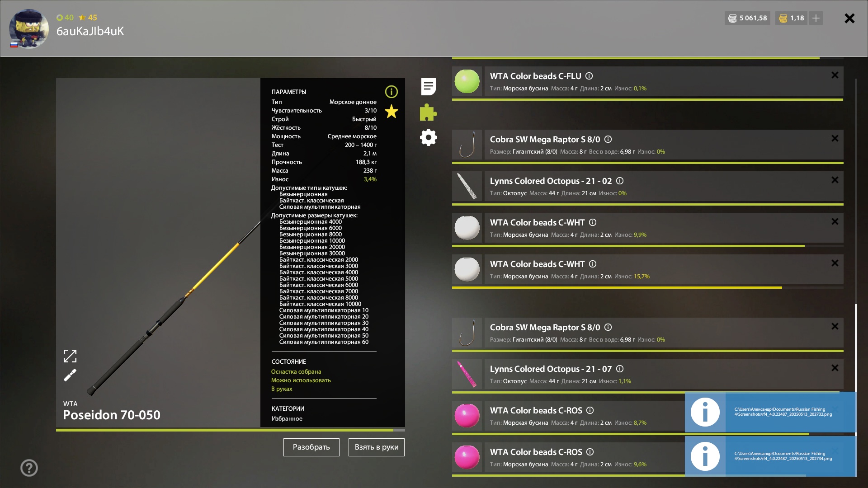Open info for Lynns Colored Octopus 21-02
This screenshot has height=488, width=868.
coord(620,181)
